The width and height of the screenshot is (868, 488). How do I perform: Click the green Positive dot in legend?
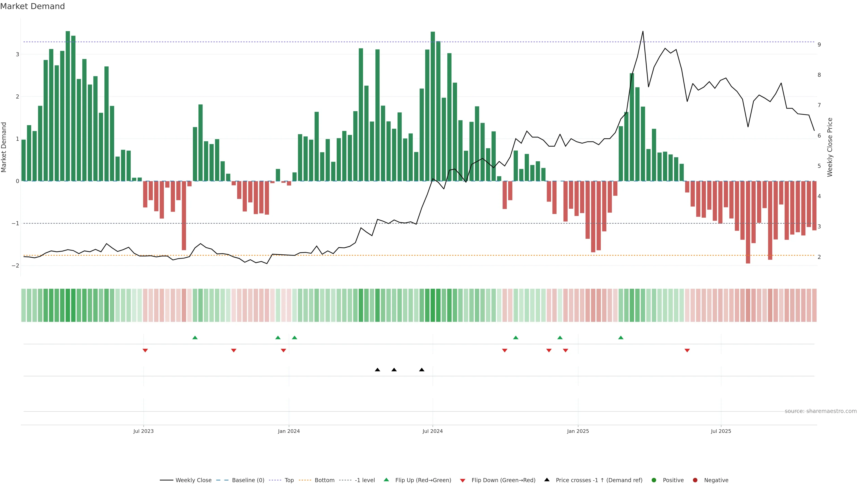tap(654, 480)
